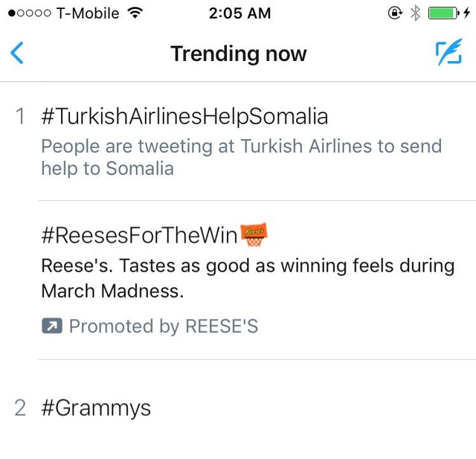Tap the rotation lock status icon

tap(395, 13)
